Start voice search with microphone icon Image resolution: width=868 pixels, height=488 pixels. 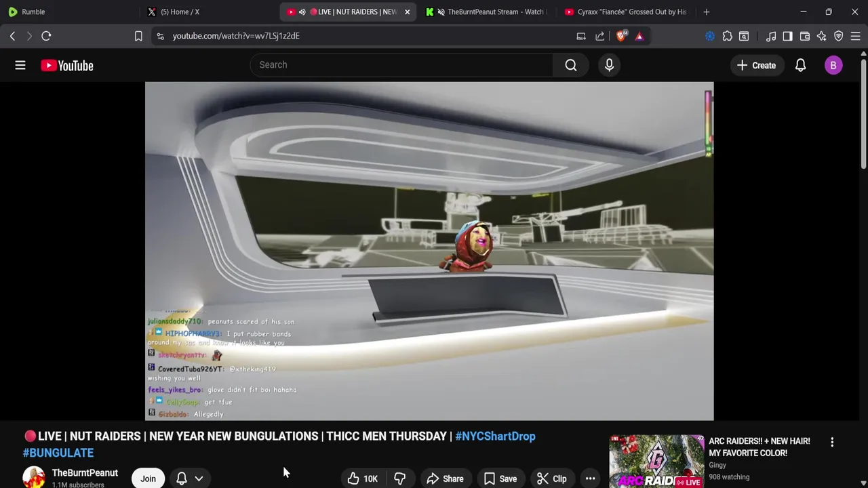(609, 65)
